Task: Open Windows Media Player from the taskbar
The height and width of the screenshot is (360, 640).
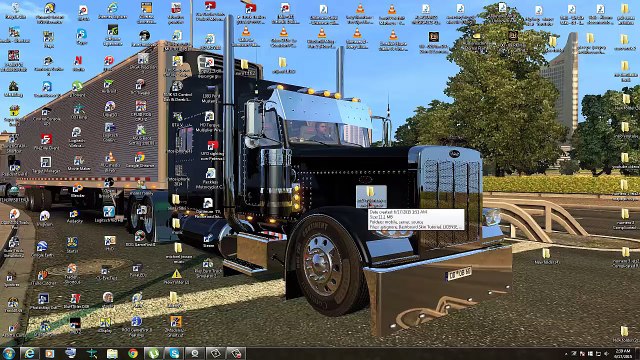Action: tap(50, 353)
